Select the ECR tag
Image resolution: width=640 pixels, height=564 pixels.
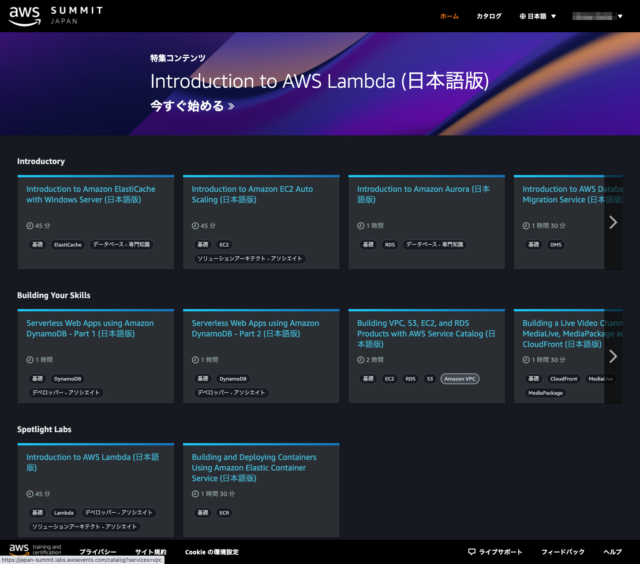click(224, 513)
